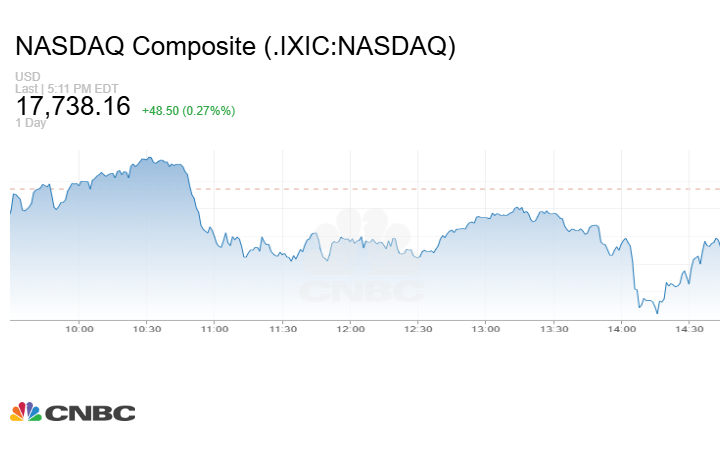
Task: Click the NASDAQ Composite chart title
Action: (x=235, y=46)
